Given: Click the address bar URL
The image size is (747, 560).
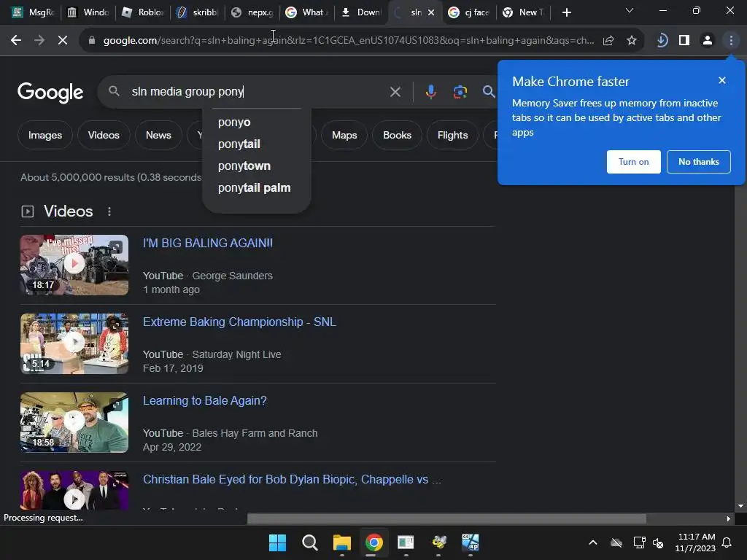Looking at the screenshot, I should [348, 41].
